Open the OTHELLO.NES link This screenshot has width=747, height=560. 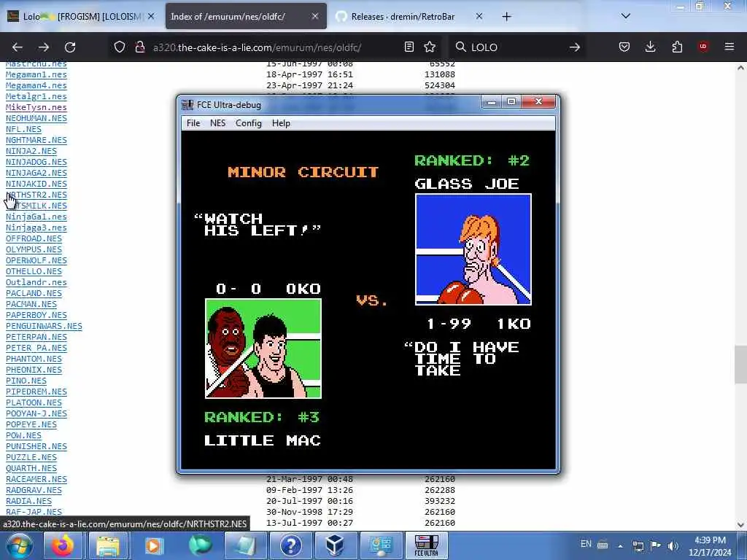coord(34,271)
